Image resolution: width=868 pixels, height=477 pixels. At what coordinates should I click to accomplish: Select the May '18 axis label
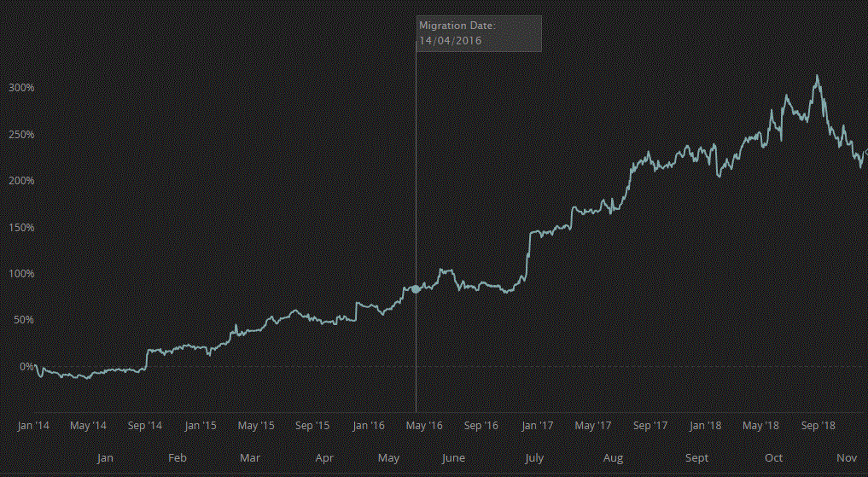pos(760,426)
